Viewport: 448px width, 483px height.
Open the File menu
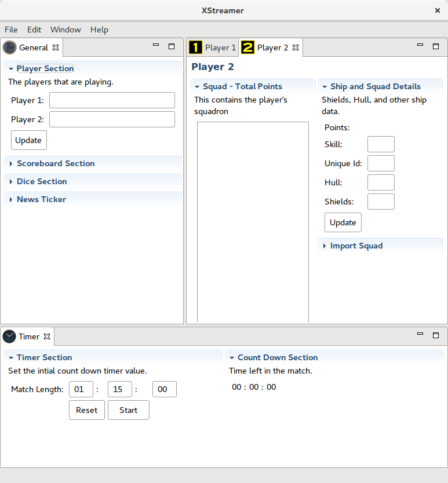11,30
